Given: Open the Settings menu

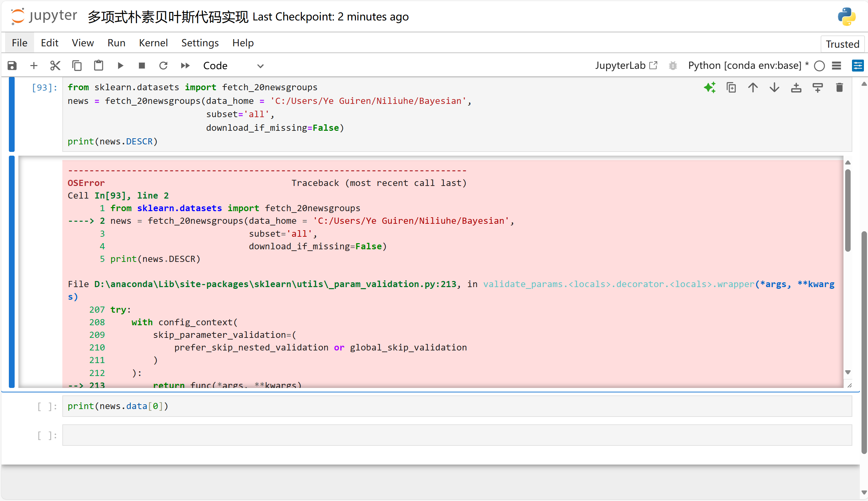Looking at the screenshot, I should tap(200, 43).
